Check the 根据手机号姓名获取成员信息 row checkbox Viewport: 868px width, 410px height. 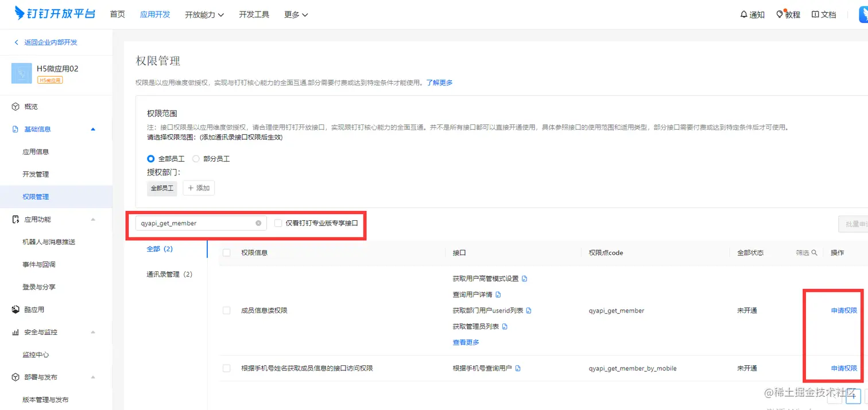point(226,368)
